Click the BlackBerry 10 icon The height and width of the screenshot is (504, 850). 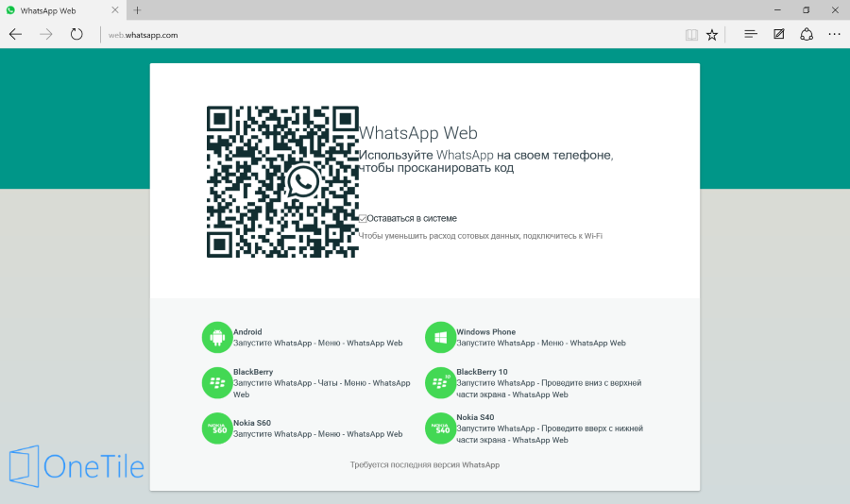440,382
